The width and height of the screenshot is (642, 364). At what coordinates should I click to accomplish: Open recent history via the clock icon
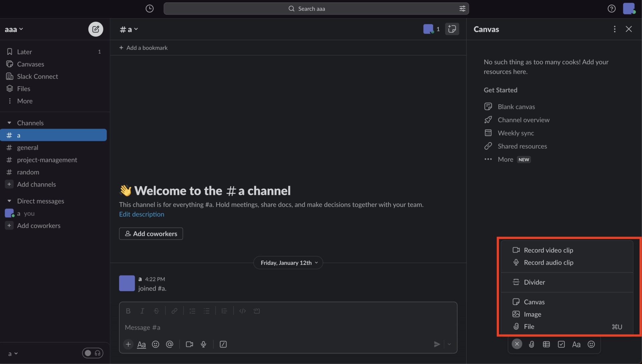tap(149, 8)
